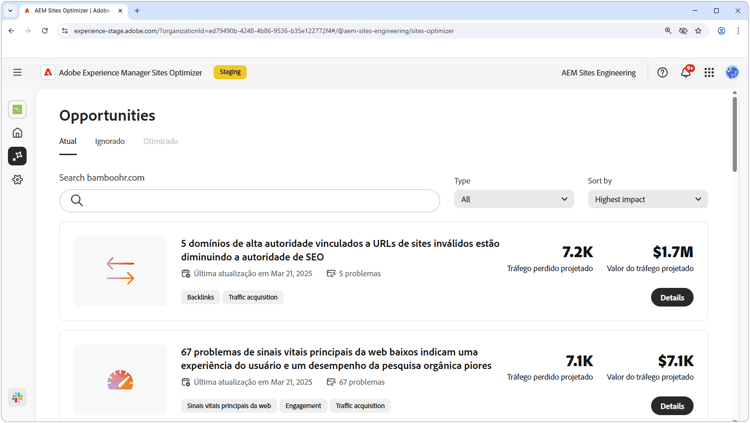Reload the browser page
This screenshot has height=423, width=750.
point(44,31)
